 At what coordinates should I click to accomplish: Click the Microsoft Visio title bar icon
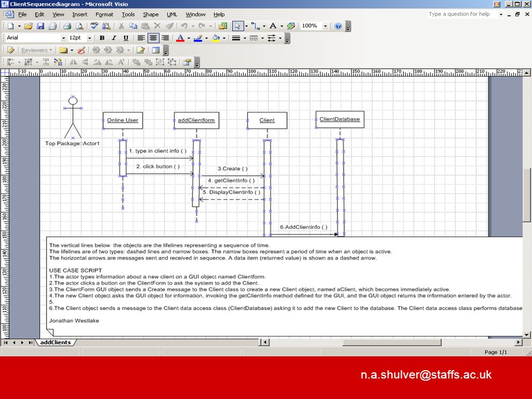coord(5,4)
